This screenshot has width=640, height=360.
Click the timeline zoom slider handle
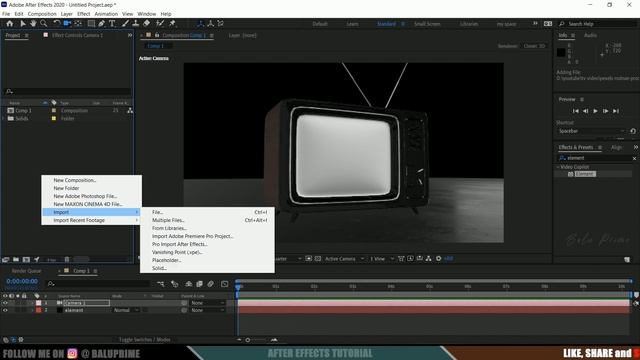point(248,340)
